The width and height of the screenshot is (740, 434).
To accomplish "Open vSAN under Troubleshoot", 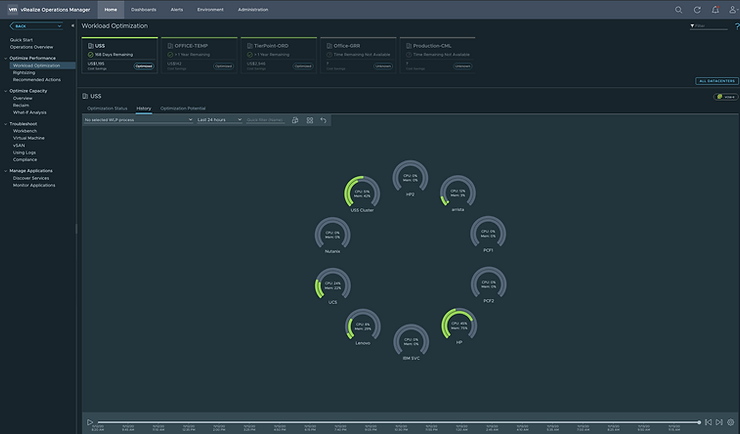I will pyautogui.click(x=19, y=145).
